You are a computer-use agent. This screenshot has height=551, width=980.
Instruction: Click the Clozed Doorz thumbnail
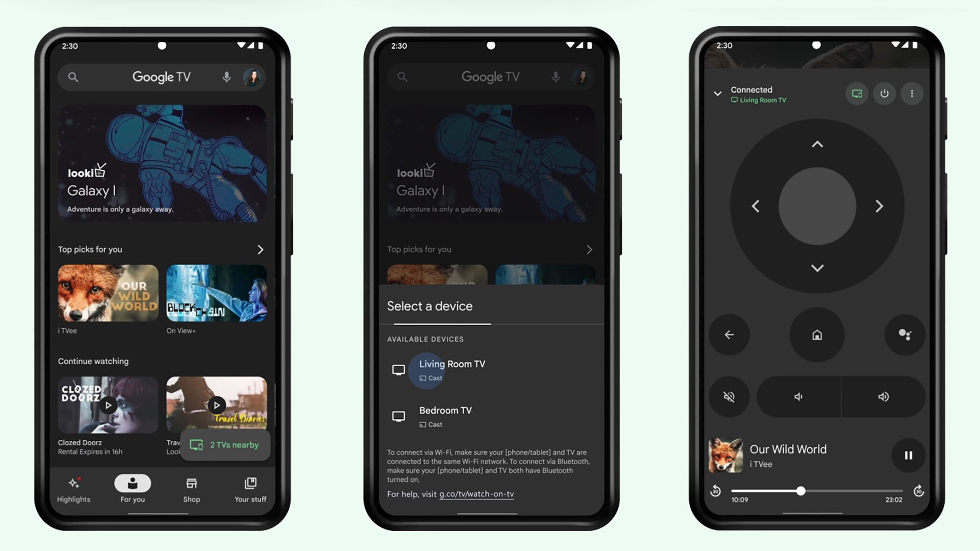(107, 405)
